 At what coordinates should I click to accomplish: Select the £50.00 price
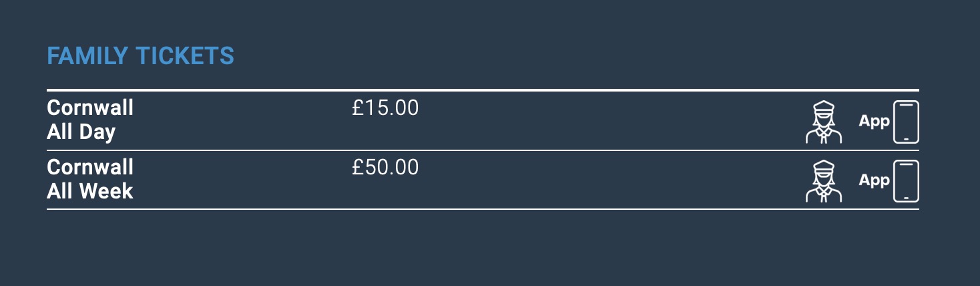(x=385, y=167)
